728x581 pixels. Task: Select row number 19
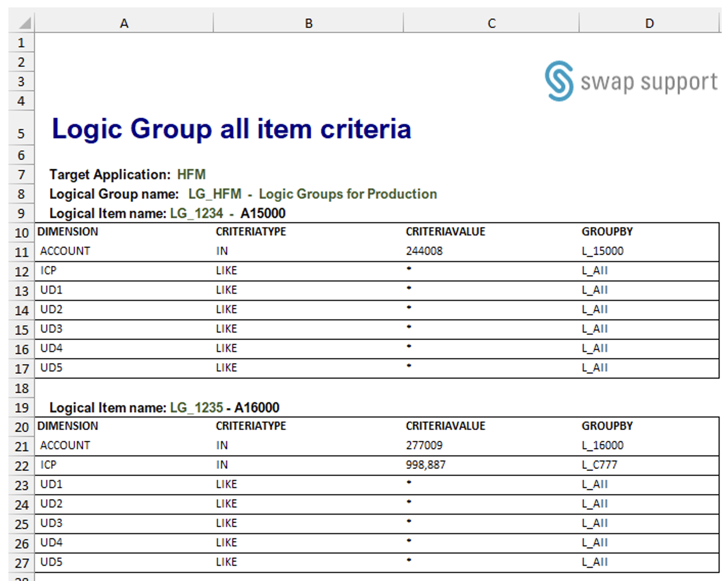coord(21,407)
